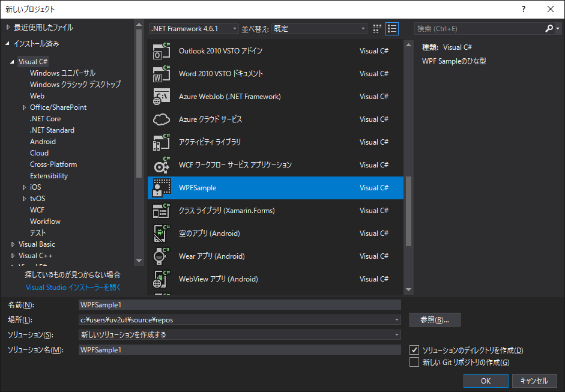The width and height of the screenshot is (565, 392).
Task: Select the Cloud category
Action: click(39, 152)
